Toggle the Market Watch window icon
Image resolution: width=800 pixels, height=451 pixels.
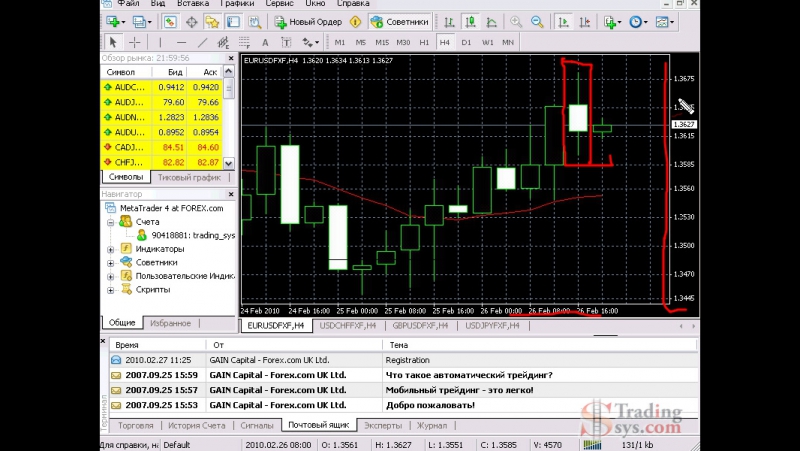(x=170, y=22)
